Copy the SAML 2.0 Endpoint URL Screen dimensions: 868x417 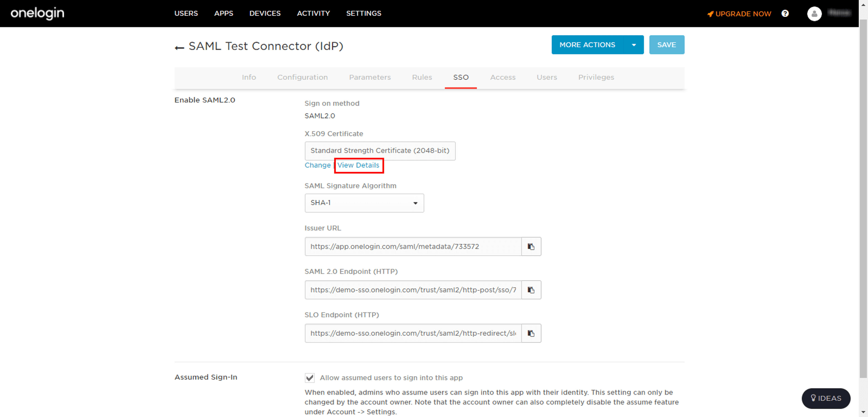[531, 290]
